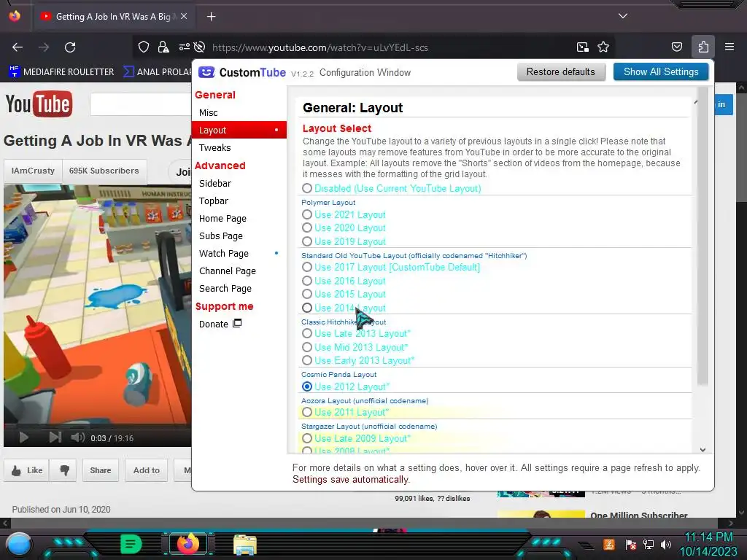Open the MEDIAFIRE ROULETTER bookmark

click(61, 72)
